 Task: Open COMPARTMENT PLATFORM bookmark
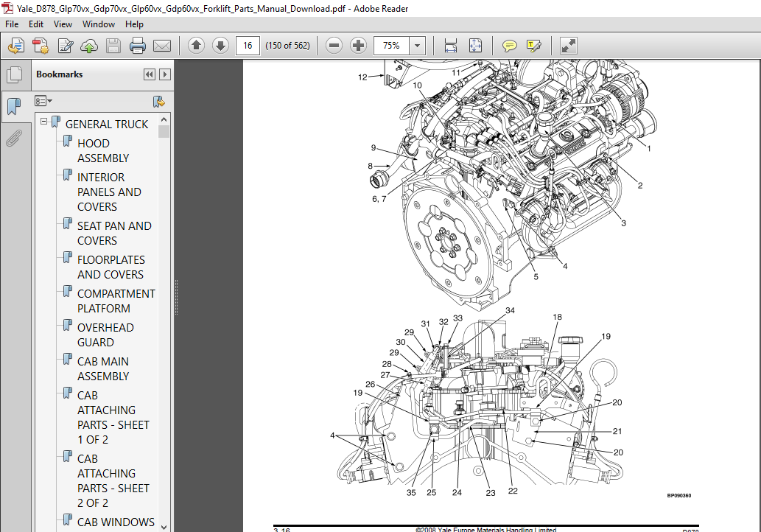[x=116, y=301]
